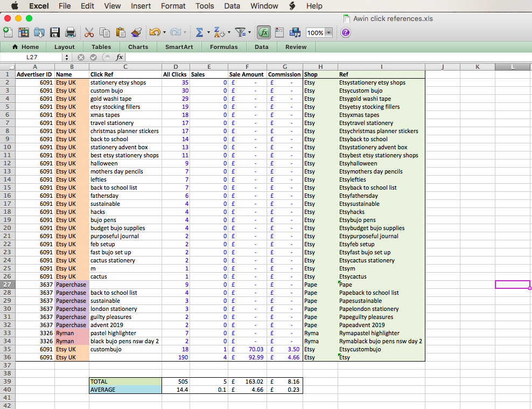Click into the formula bar field
Image resolution: width=532 pixels, height=409 pixels.
[328, 57]
